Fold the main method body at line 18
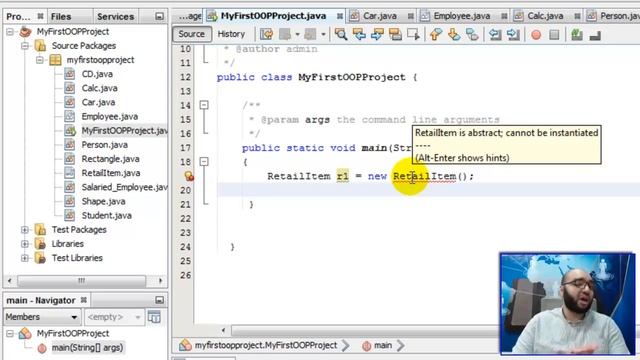Screen dimensions: 640x360 (x=204, y=162)
